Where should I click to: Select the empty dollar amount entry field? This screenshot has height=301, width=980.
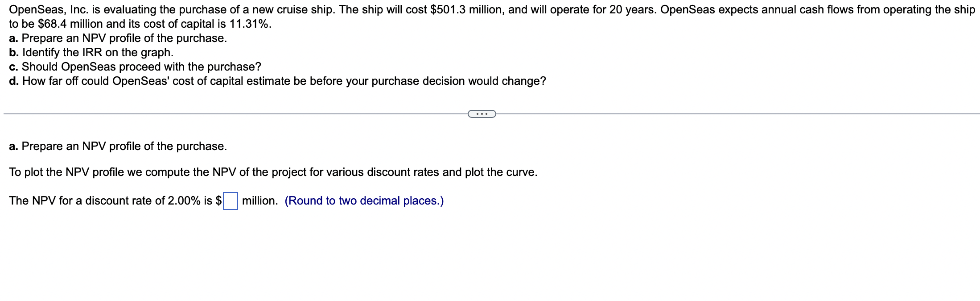(231, 201)
